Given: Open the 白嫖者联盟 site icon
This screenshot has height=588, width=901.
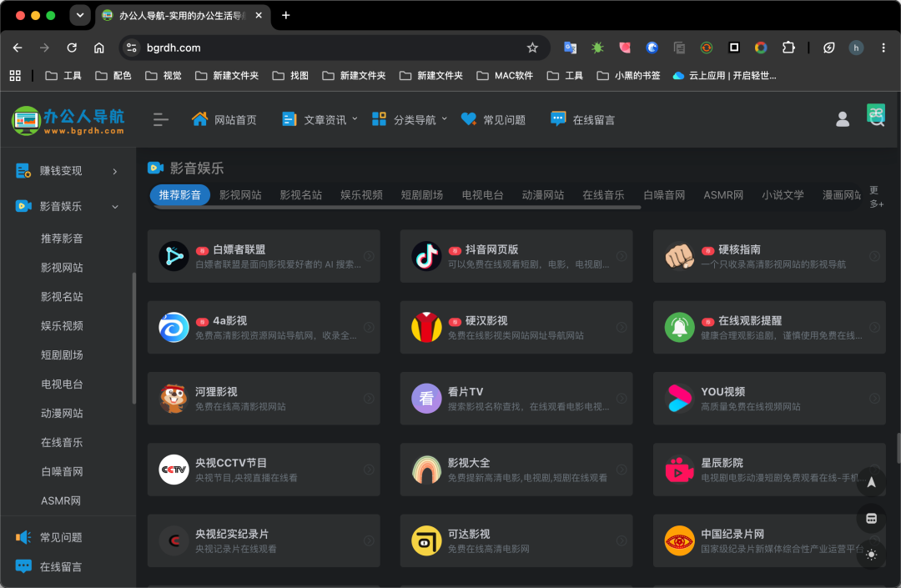Looking at the screenshot, I should point(174,256).
